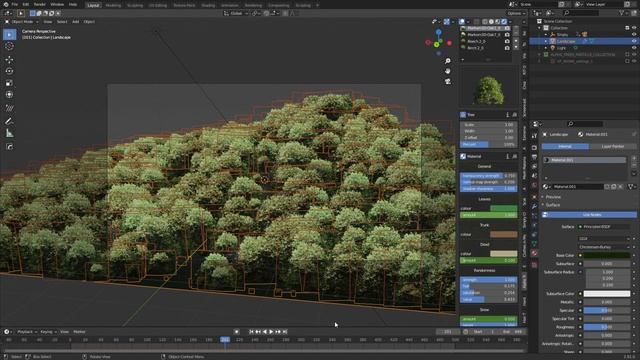Open the Playback dropdown in timeline
640x360 pixels.
pos(27,332)
